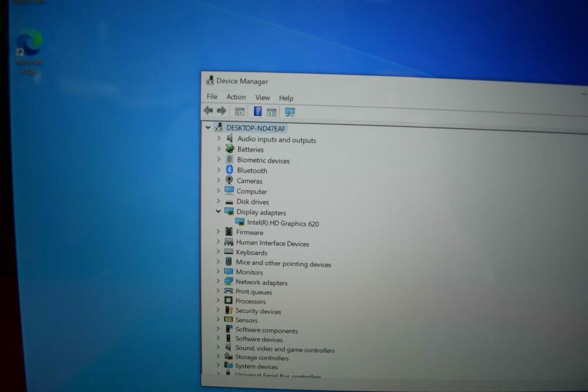Select the 'Intel(R) HD Graphics 620' text

coord(283,223)
